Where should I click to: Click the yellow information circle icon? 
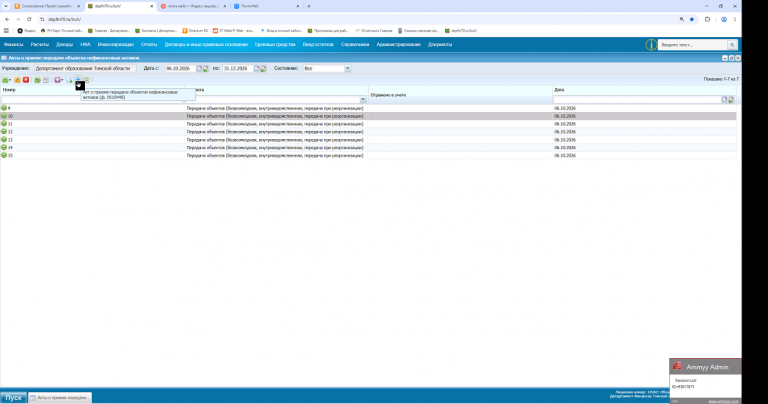click(x=651, y=45)
